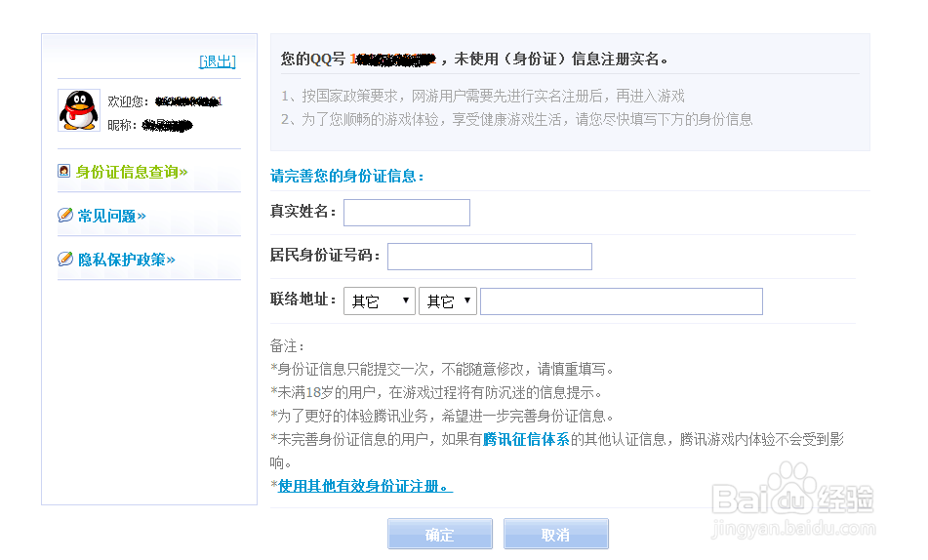The height and width of the screenshot is (560, 928).
Task: Click the 请完善您的身份证信息 heading
Action: click(x=347, y=176)
